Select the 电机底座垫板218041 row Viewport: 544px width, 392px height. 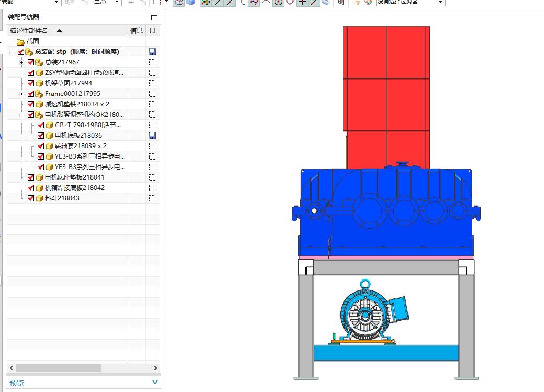[x=75, y=177]
